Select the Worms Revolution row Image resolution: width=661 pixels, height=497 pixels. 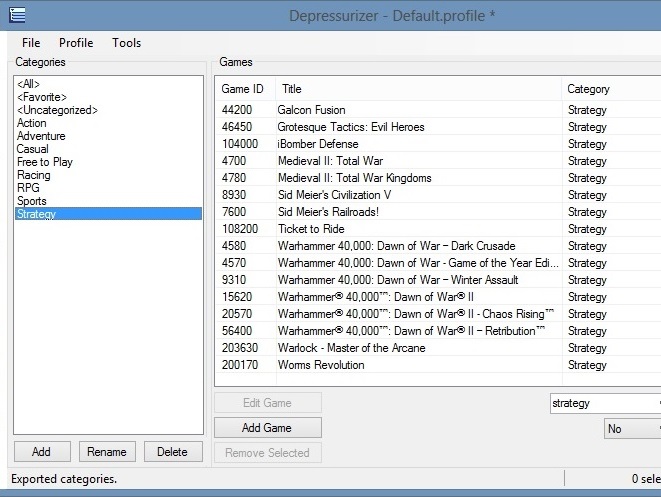click(x=438, y=365)
